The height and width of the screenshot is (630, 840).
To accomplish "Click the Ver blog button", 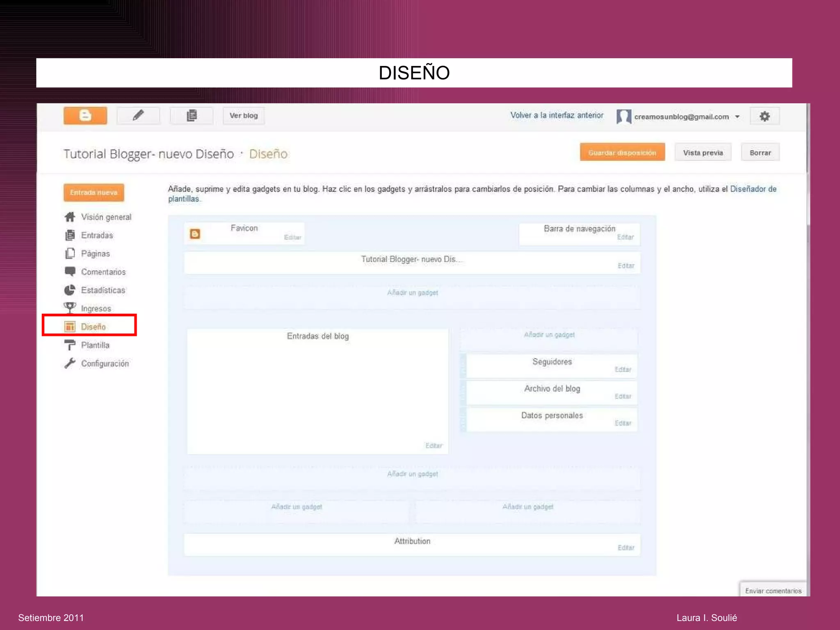I will [244, 116].
